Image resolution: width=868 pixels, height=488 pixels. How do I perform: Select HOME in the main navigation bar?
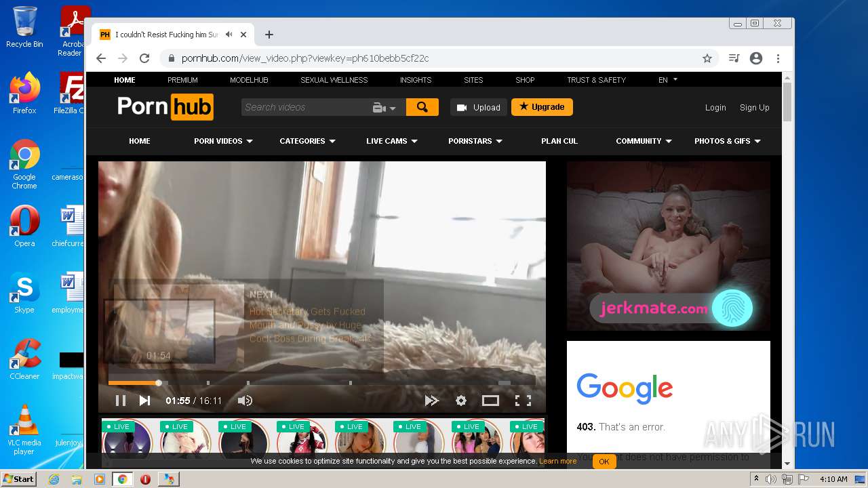coord(140,141)
